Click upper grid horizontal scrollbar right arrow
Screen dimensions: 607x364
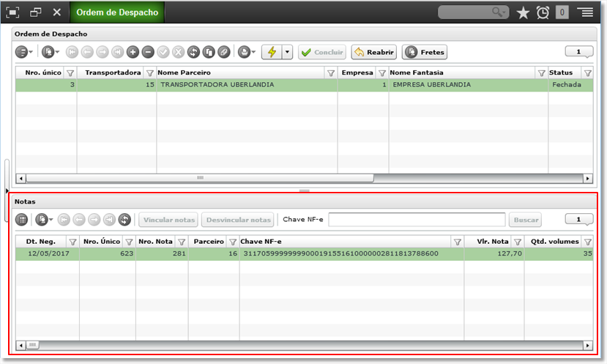(588, 178)
